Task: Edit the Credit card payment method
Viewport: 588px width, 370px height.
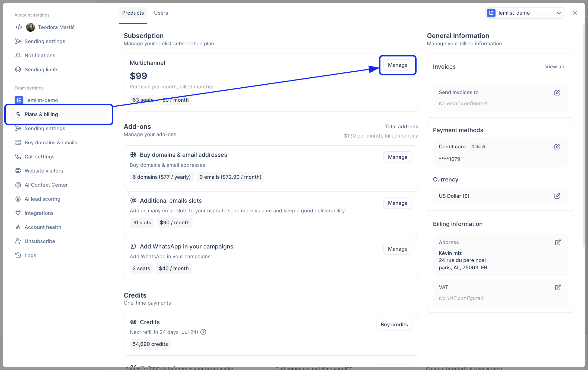Action: [x=557, y=146]
